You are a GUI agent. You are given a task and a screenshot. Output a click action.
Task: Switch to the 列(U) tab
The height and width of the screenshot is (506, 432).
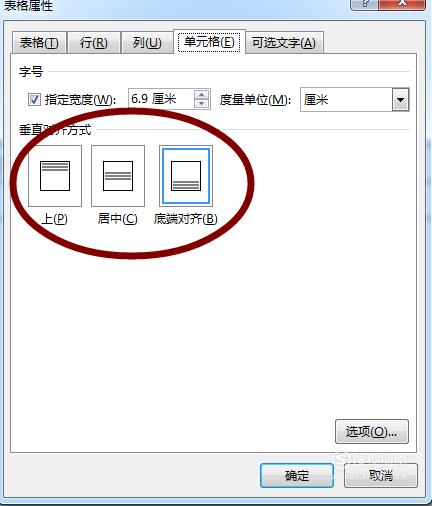[x=147, y=43]
